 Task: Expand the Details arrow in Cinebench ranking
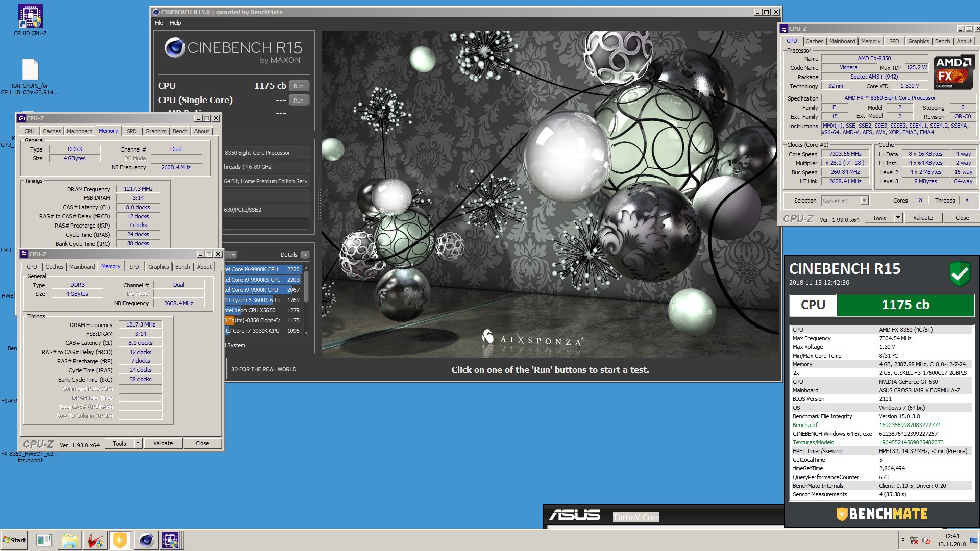tap(305, 255)
